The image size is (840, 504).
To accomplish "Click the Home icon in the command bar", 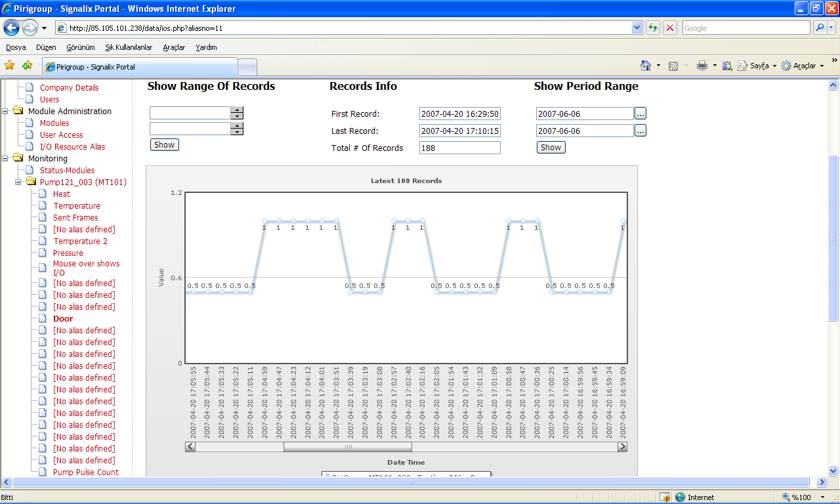I will [x=646, y=66].
